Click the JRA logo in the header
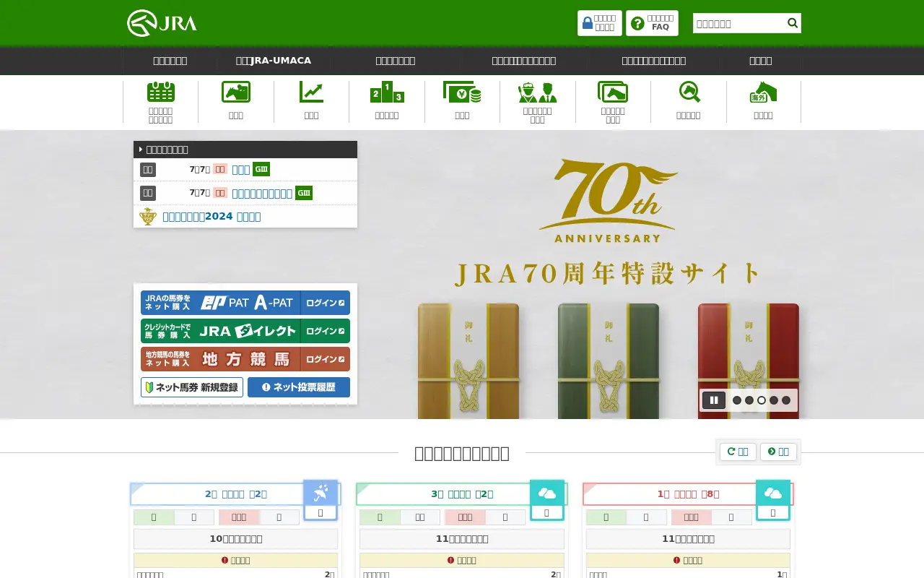The width and height of the screenshot is (924, 578). coord(162,23)
